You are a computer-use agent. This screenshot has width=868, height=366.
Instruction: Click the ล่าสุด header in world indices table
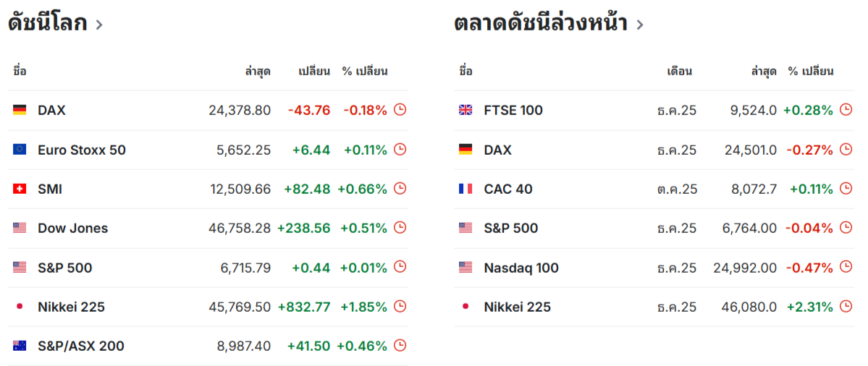coord(258,71)
